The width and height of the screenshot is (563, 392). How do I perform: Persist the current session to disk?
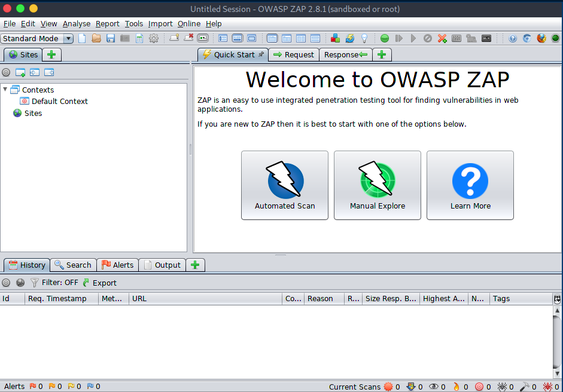coord(111,38)
